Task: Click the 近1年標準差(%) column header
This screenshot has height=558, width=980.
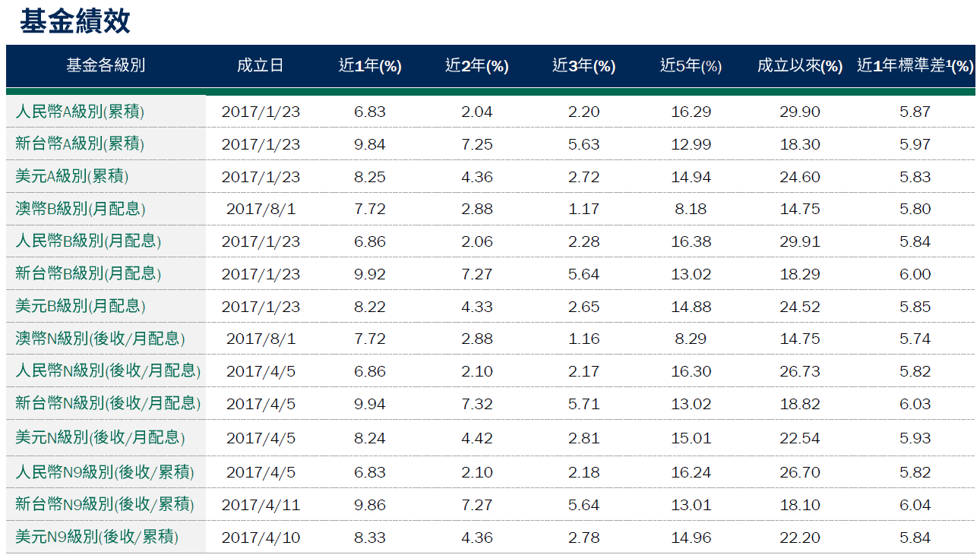Action: pyautogui.click(x=915, y=66)
